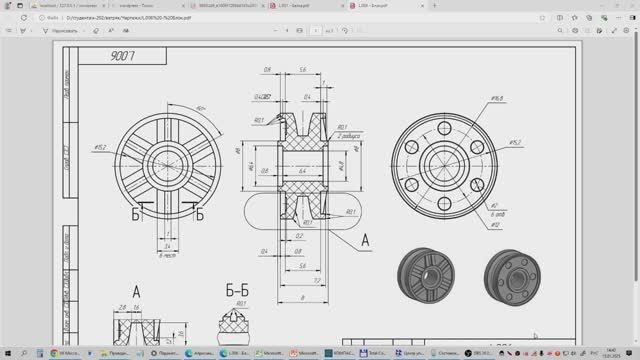Close the L001 PDF tab
This screenshot has width=640, height=360.
342,6
